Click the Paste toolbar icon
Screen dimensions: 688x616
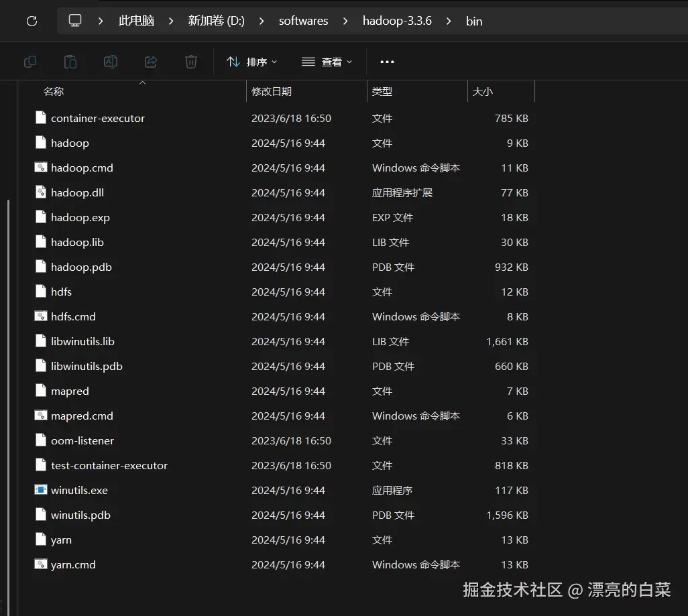(x=70, y=62)
